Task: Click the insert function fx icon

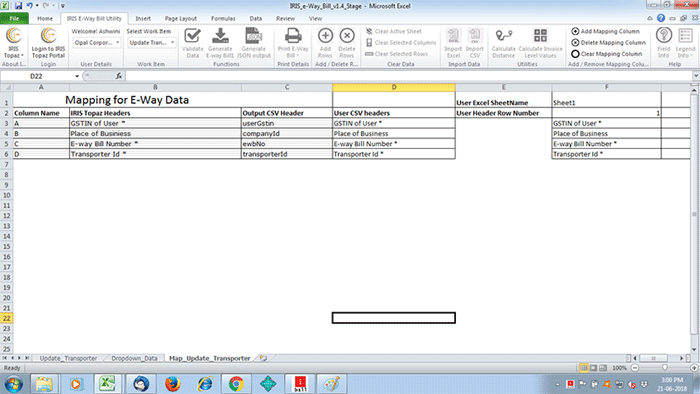Action: [119, 76]
